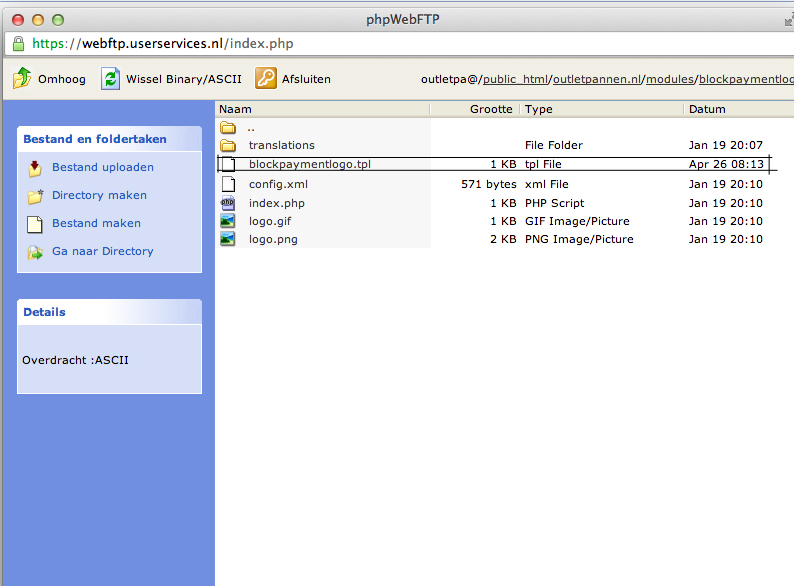Sort by the Datum column header
The width and height of the screenshot is (794, 586).
tap(707, 109)
